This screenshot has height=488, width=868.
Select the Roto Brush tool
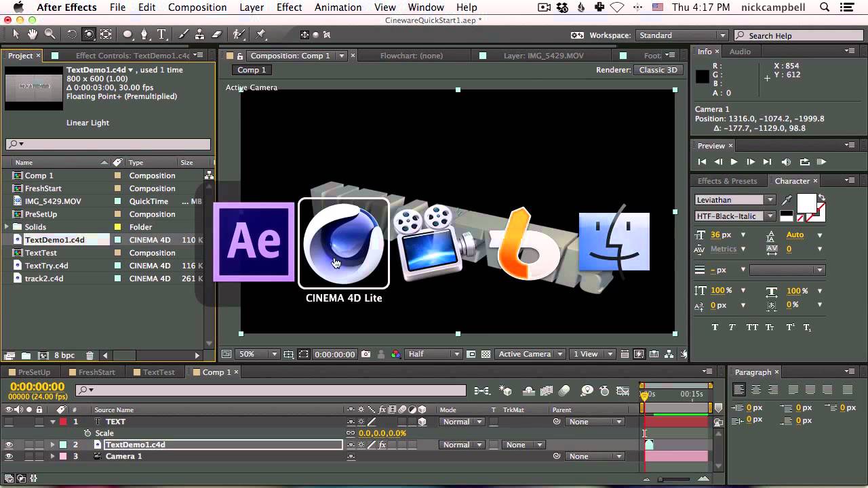239,34
